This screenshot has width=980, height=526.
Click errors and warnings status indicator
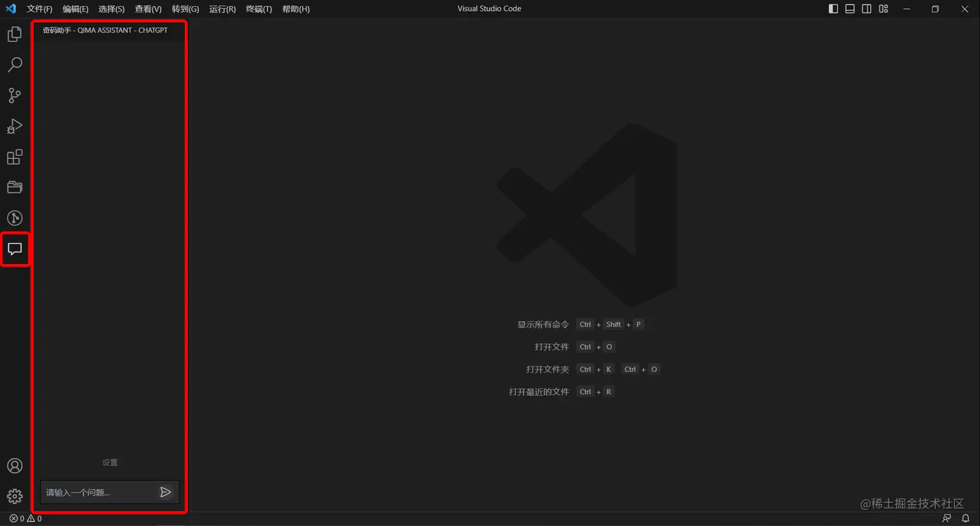tap(25, 519)
